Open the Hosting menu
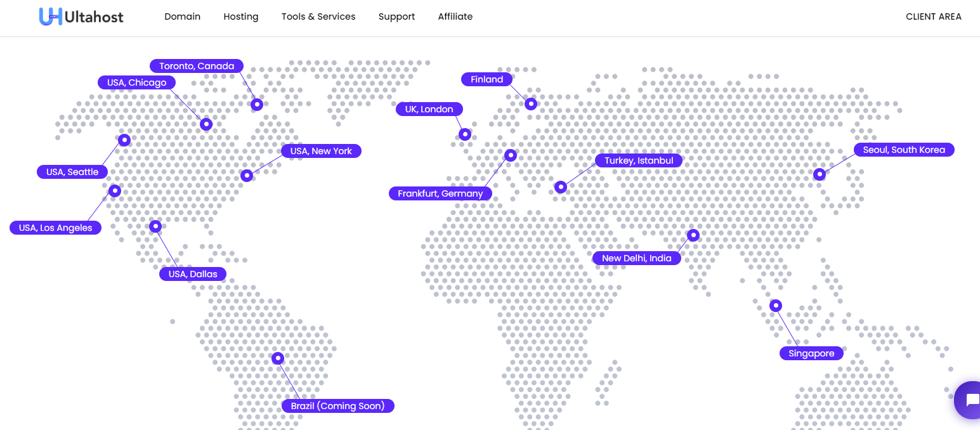The image size is (980, 430). [x=241, y=16]
